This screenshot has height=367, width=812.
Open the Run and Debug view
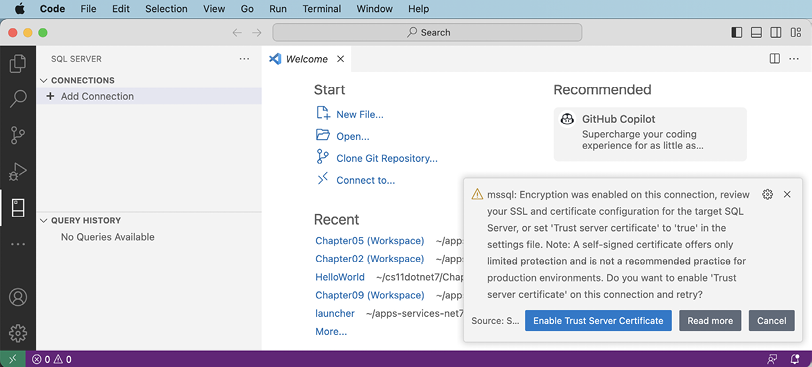[18, 171]
